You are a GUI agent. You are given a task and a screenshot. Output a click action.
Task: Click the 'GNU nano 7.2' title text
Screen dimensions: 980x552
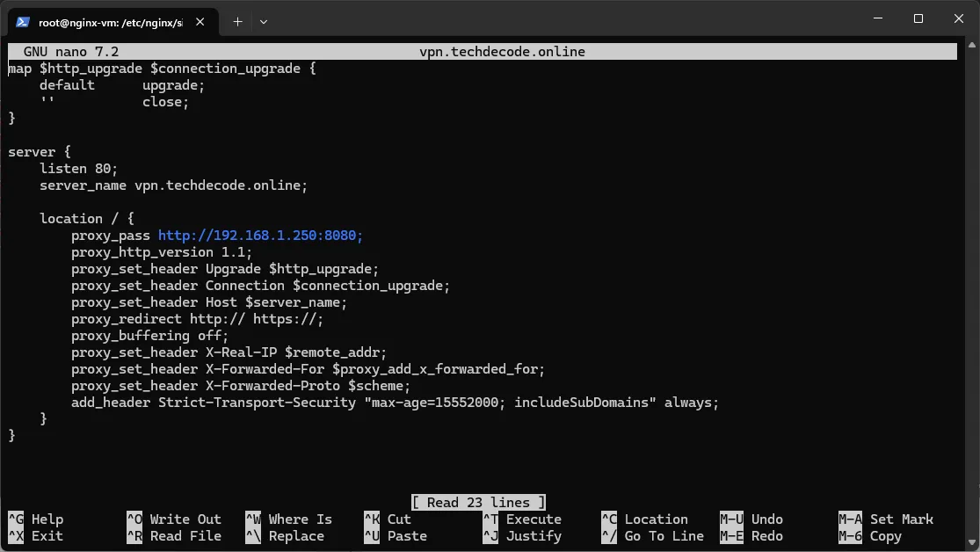tap(70, 51)
